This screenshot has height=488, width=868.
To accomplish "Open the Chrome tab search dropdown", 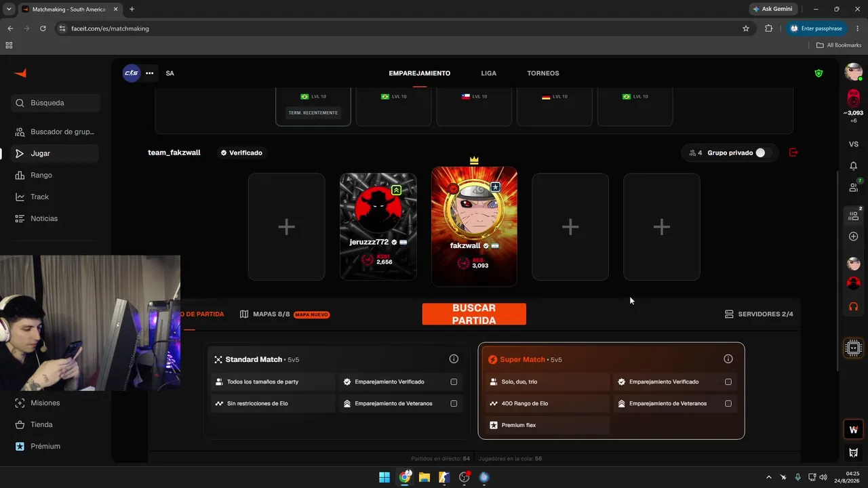I will click(9, 9).
